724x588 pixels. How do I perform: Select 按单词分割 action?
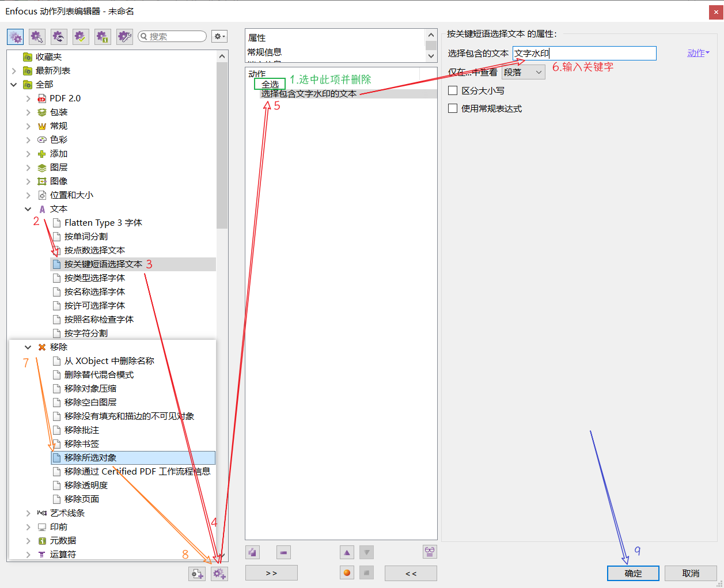[86, 237]
